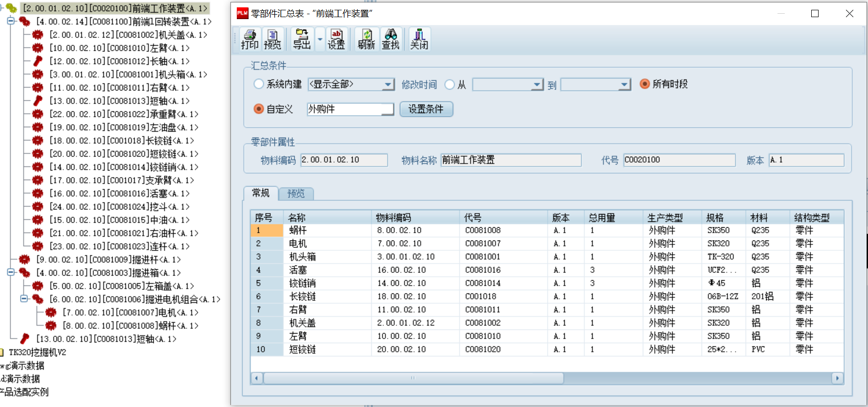Click the 物料名称 input field
The width and height of the screenshot is (868, 407).
pos(510,160)
